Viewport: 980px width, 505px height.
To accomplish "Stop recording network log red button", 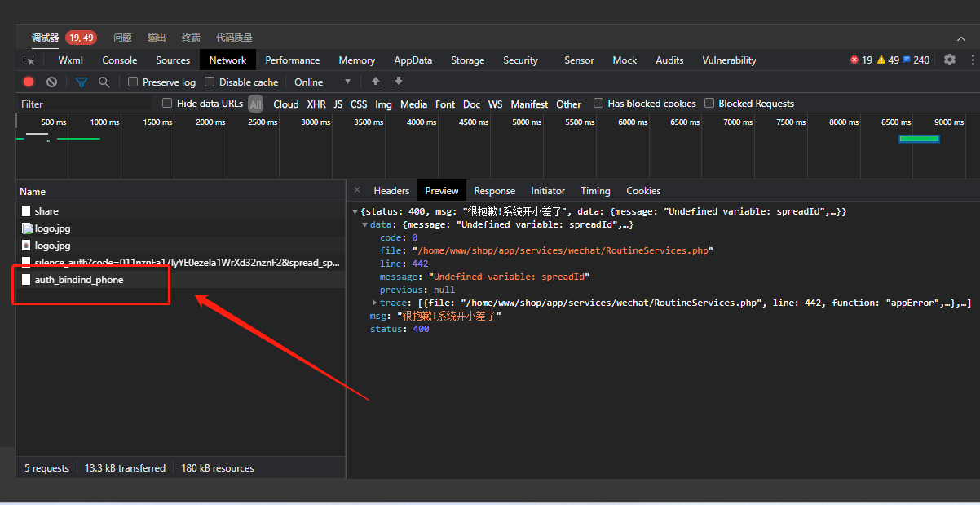I will [29, 82].
